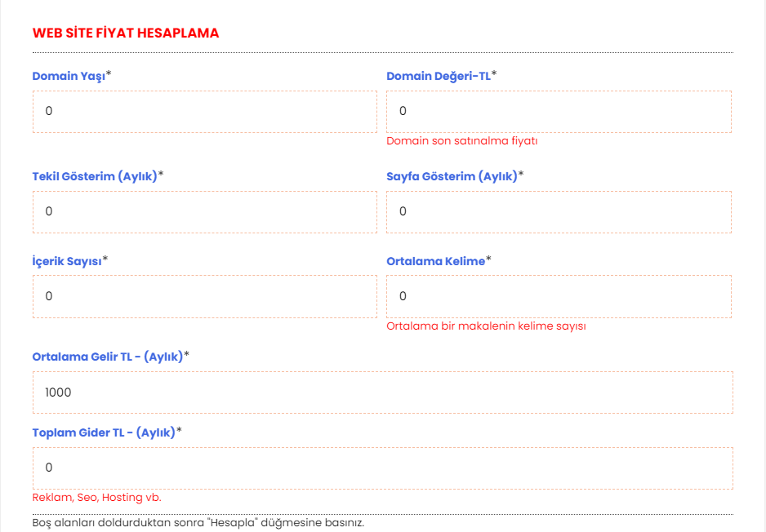This screenshot has width=766, height=532.
Task: Focus the Tekil Gösterim (Aylık) field
Action: tap(205, 212)
